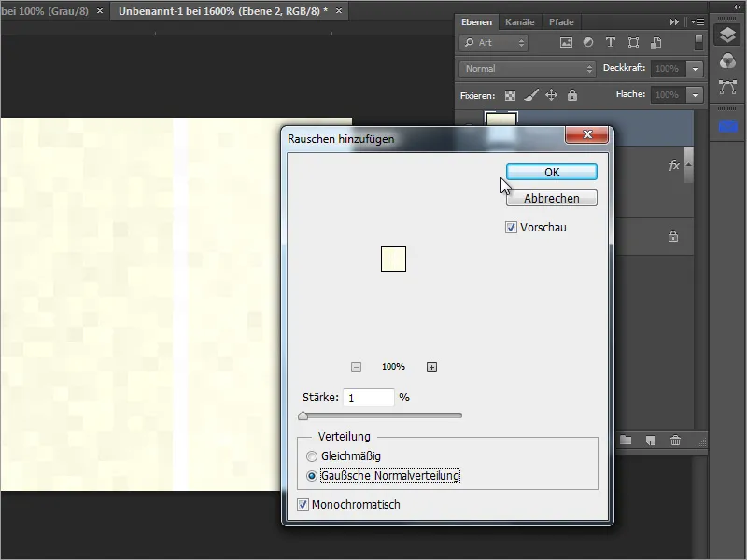
Task: Close the Rauschen hinzufügen dialog
Action: pos(587,134)
